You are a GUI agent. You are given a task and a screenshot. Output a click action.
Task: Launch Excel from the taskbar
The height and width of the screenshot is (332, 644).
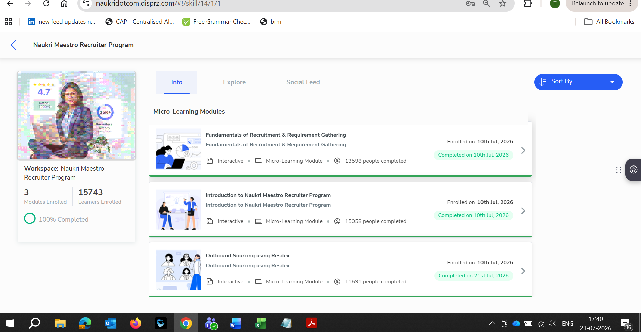[x=261, y=323]
